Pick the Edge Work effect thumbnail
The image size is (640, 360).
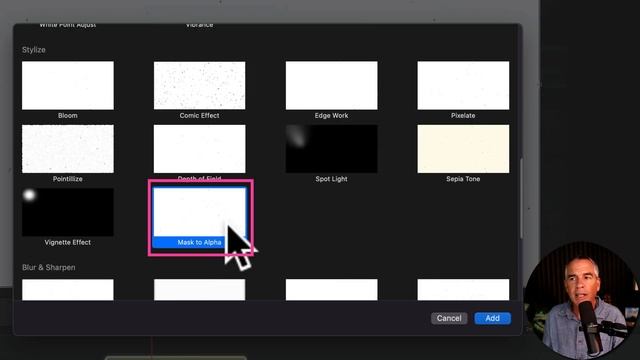331,85
